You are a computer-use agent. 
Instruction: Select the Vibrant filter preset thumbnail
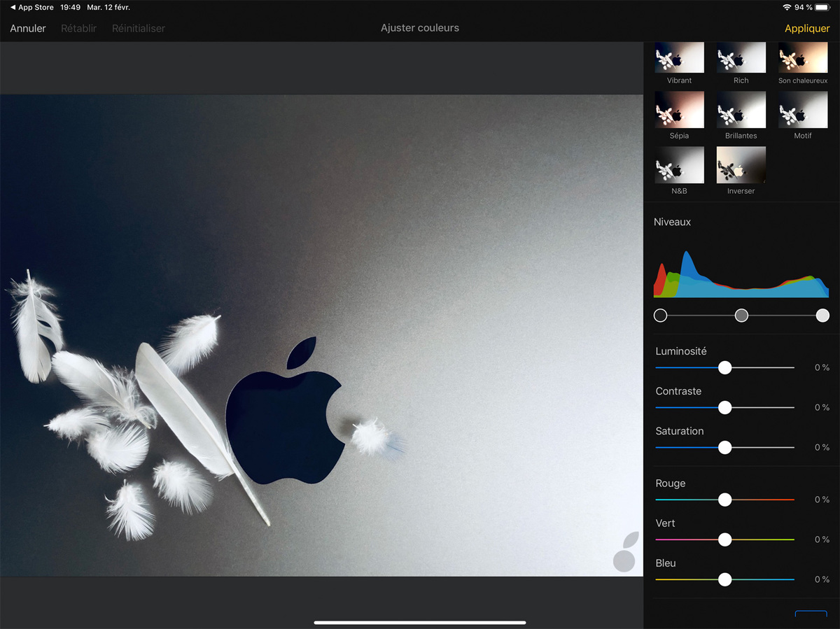679,57
